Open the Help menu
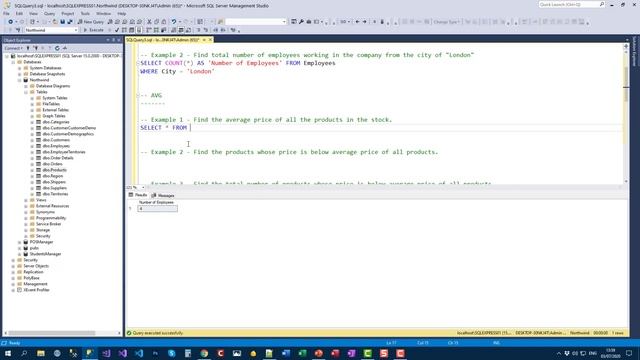 [x=122, y=13]
